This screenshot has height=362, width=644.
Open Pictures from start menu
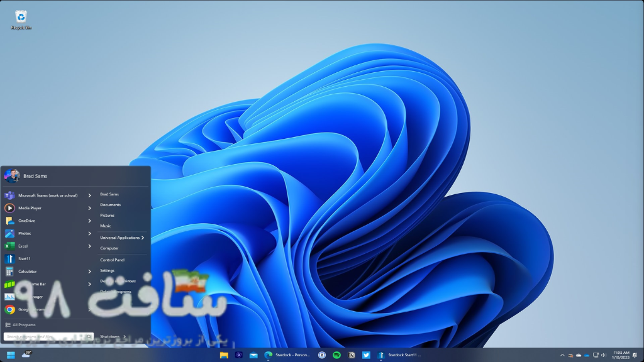point(107,216)
